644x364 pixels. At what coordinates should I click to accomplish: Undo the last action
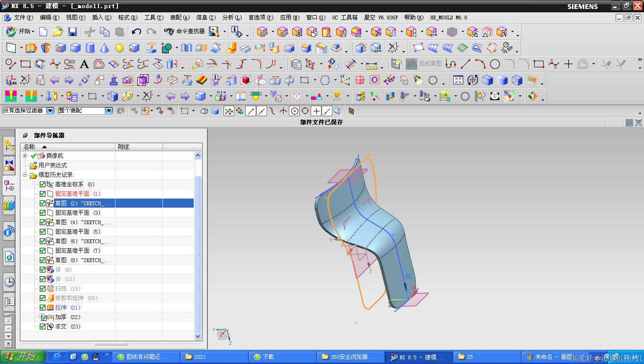(x=136, y=32)
